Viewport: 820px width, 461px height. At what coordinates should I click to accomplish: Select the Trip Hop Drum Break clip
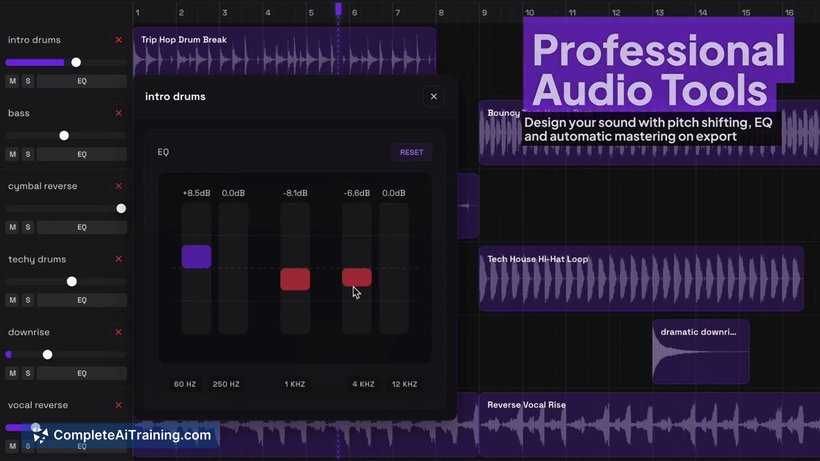pyautogui.click(x=284, y=51)
